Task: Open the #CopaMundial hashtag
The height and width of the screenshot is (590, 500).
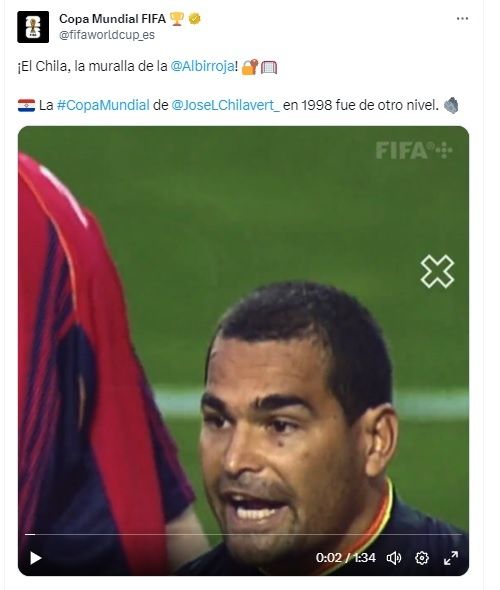Action: coord(103,105)
